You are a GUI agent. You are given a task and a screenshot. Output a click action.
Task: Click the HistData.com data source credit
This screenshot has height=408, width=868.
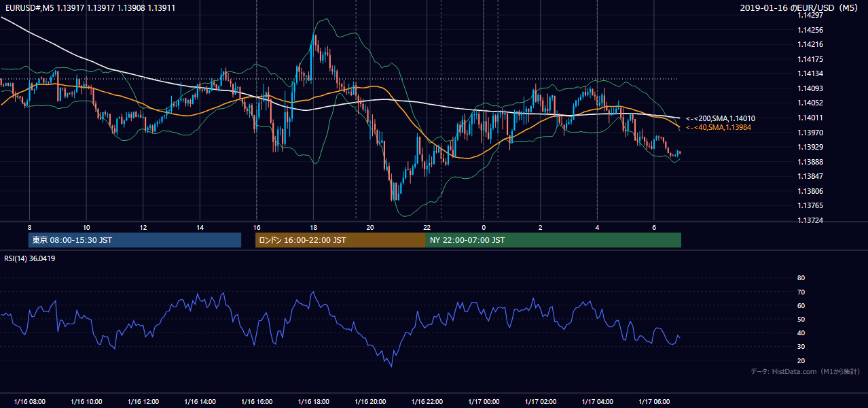coord(806,371)
